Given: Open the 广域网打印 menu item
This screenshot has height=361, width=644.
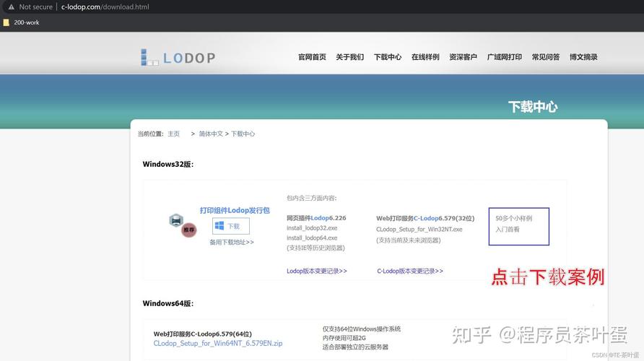Looking at the screenshot, I should pyautogui.click(x=505, y=57).
